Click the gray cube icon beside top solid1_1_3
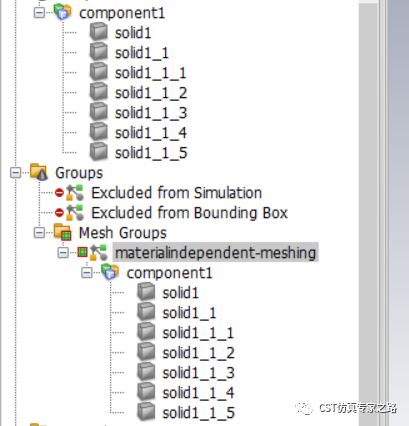The height and width of the screenshot is (426, 409). [99, 112]
